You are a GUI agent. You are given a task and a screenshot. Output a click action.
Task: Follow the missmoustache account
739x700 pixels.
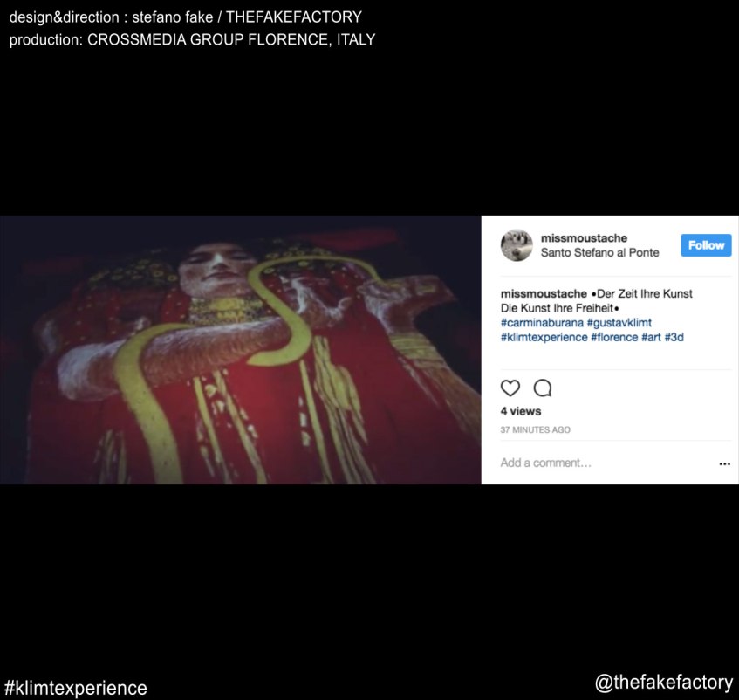pyautogui.click(x=706, y=245)
